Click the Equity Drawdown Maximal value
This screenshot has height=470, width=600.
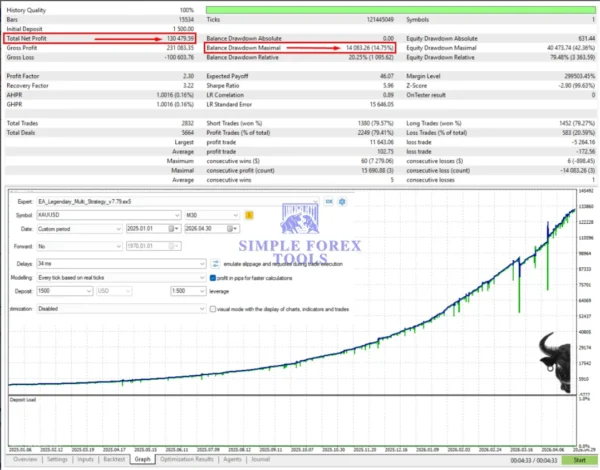pyautogui.click(x=571, y=48)
